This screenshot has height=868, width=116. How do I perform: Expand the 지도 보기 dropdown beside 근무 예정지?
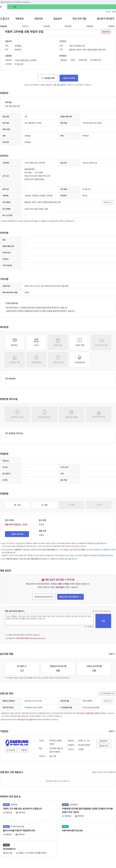tap(108, 202)
